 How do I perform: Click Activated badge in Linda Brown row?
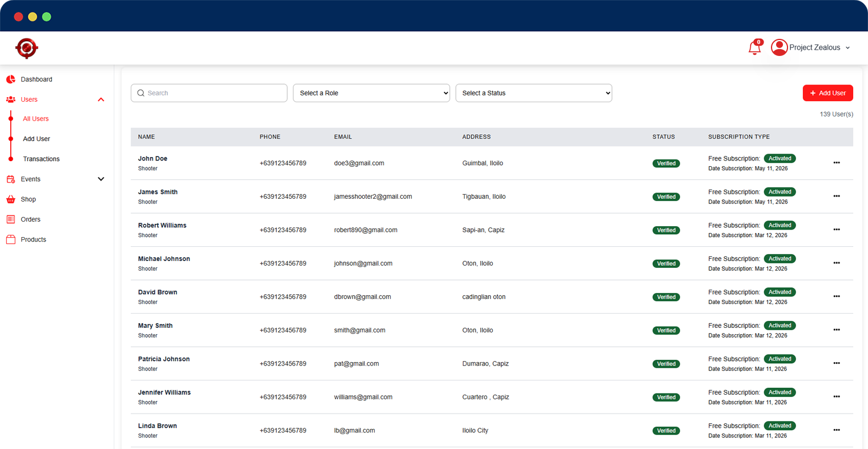[780, 426]
